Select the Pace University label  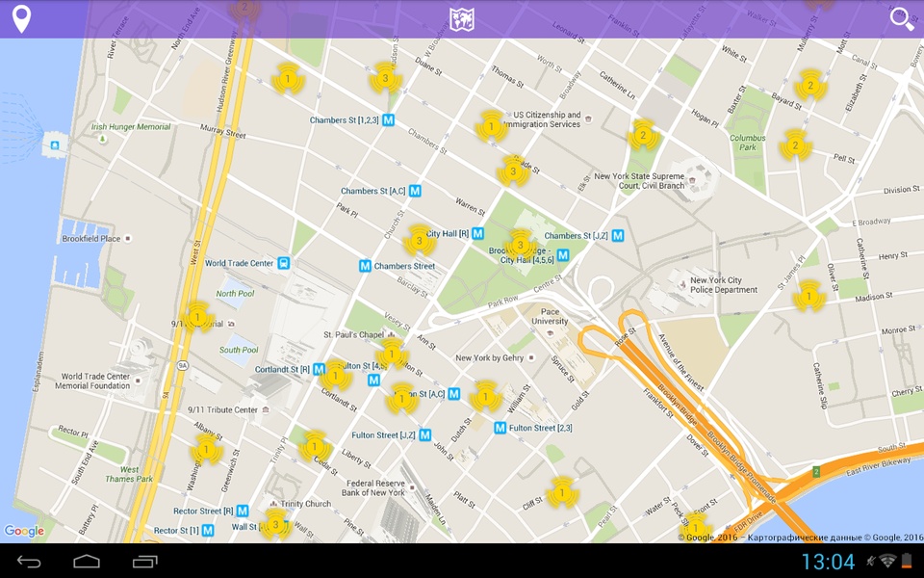[x=550, y=316]
